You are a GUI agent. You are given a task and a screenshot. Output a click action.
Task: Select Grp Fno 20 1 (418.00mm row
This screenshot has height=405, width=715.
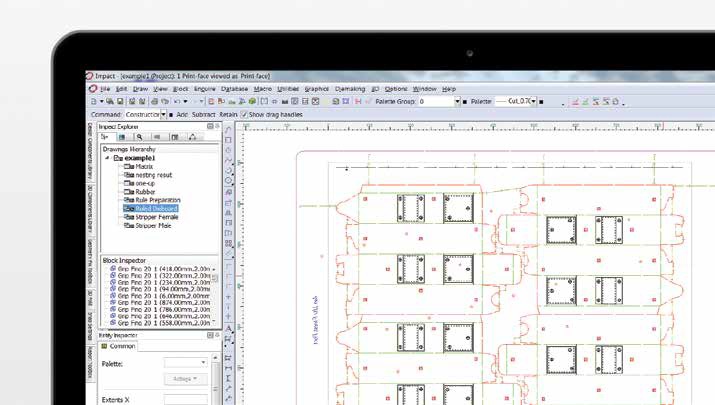160,269
